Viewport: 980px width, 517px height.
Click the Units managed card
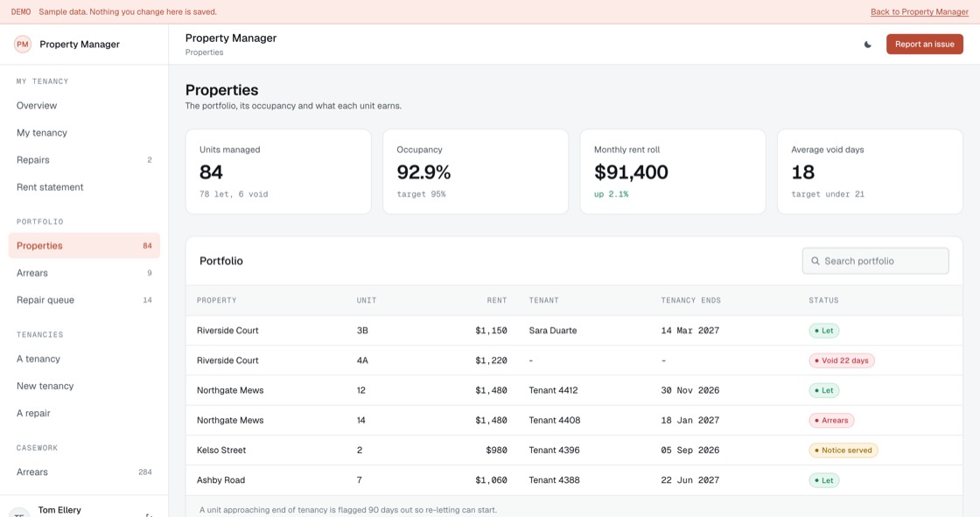pyautogui.click(x=278, y=172)
